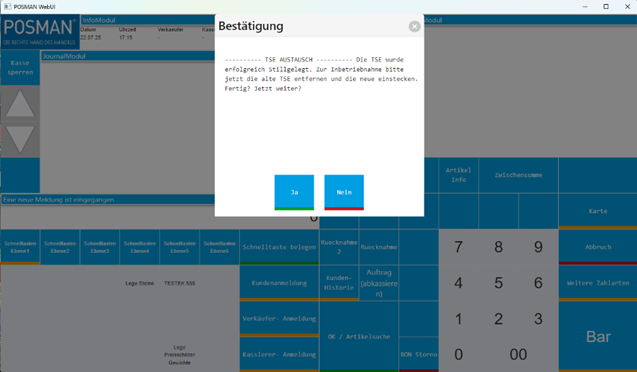Click the Uhrzeit value 17:15
The image size is (637, 372).
click(x=126, y=37)
